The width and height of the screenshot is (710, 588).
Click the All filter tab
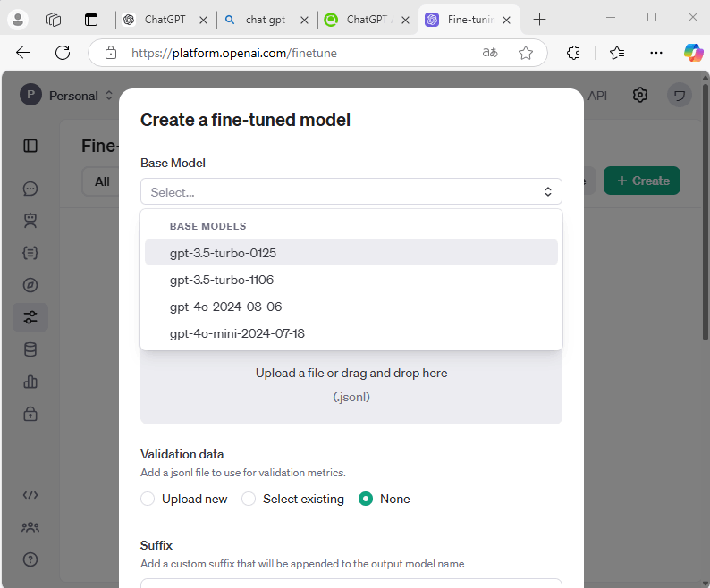click(x=102, y=181)
